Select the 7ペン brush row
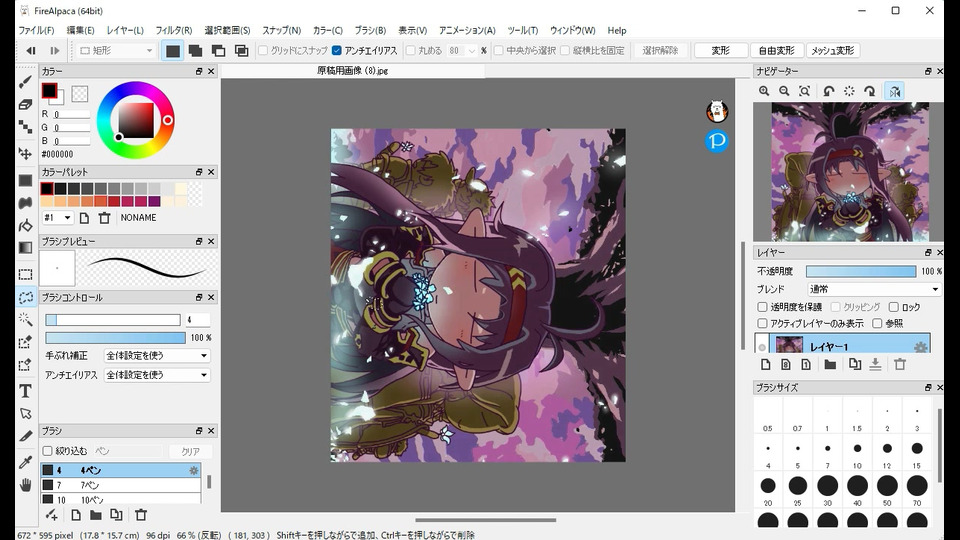The width and height of the screenshot is (960, 540). pyautogui.click(x=121, y=485)
